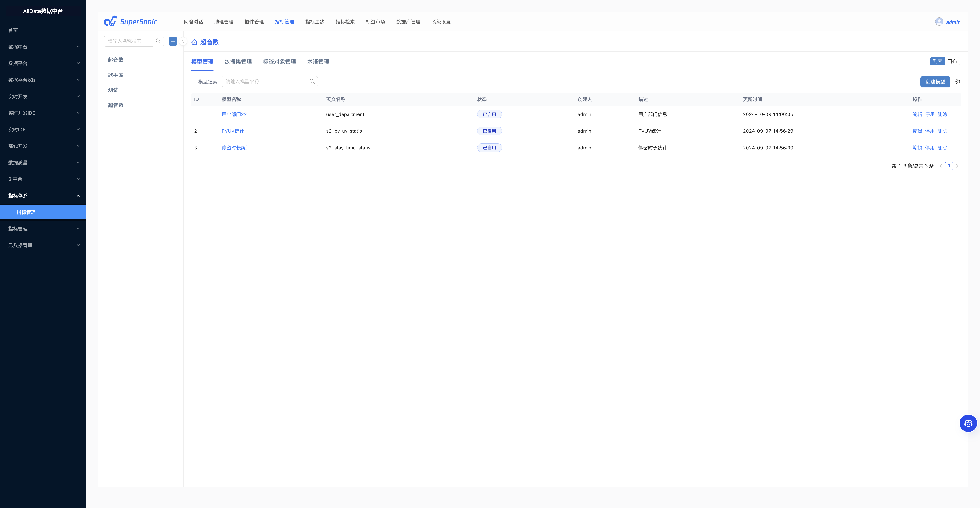The image size is (980, 508).
Task: Open the 标签市场 top menu
Action: point(375,22)
